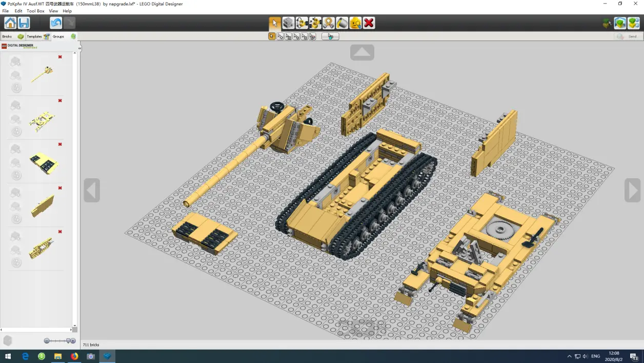Show hidden tray icons chevron
This screenshot has width=644, height=363.
click(569, 356)
